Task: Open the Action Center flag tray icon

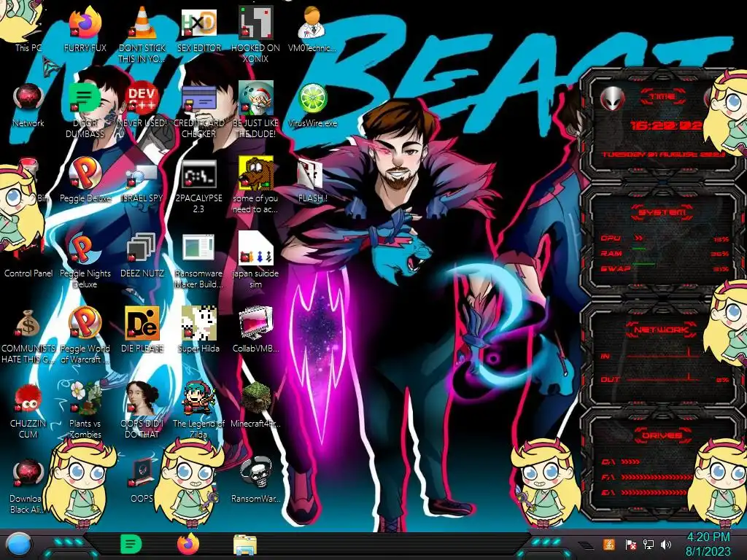Action: (631, 545)
